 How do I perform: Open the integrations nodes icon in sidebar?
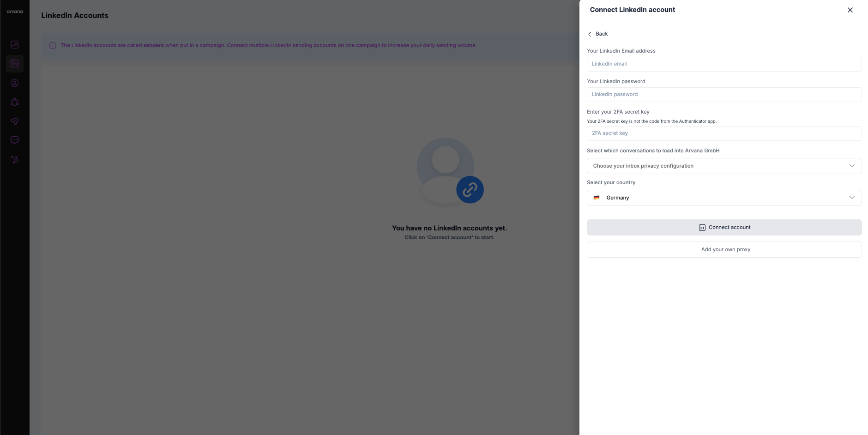(15, 159)
